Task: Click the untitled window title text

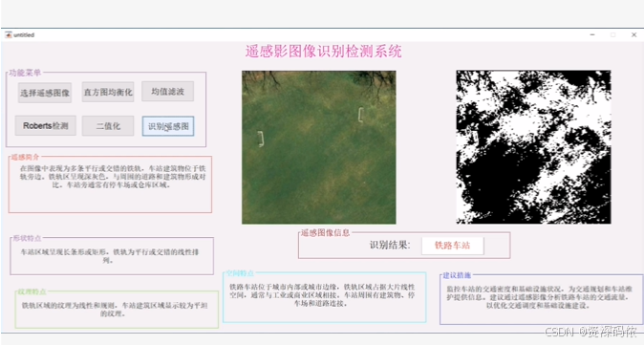Action: point(24,35)
